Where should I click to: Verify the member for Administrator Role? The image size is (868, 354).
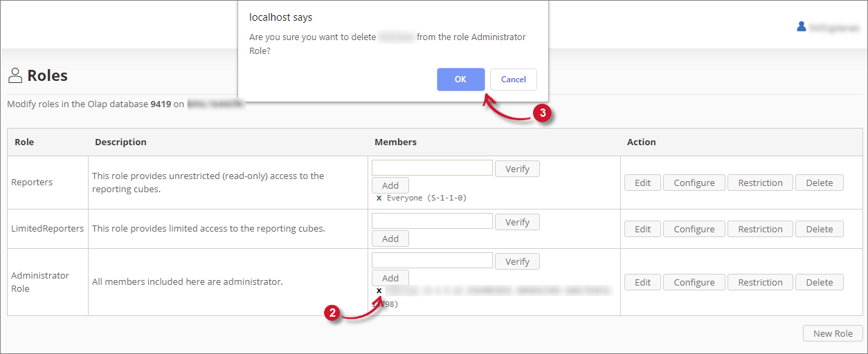coord(517,261)
